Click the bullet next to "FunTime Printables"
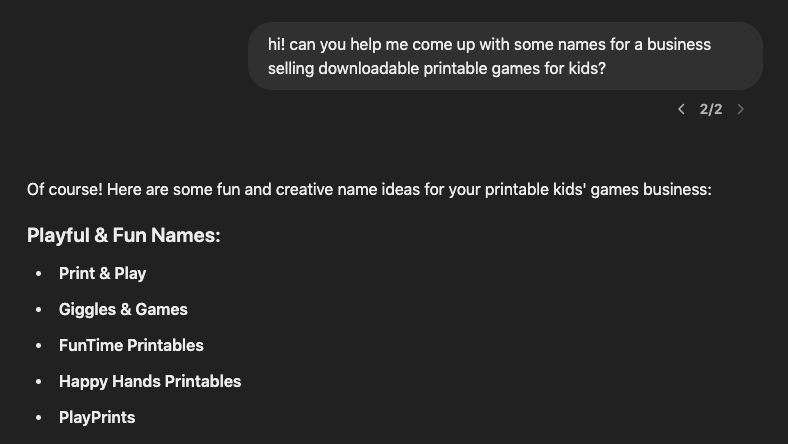The height and width of the screenshot is (444, 788). (39, 346)
